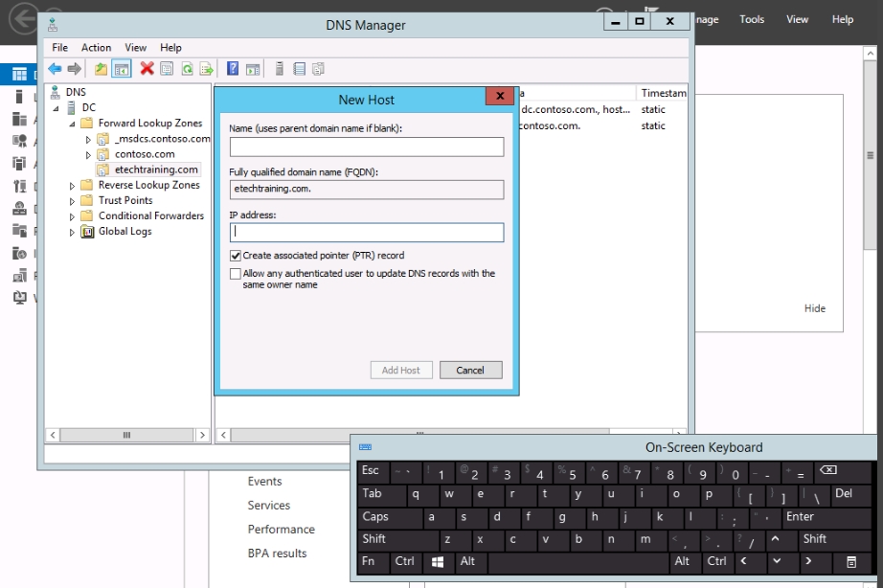The image size is (883, 588).
Task: Click the Export List toolbar icon
Action: tap(207, 69)
